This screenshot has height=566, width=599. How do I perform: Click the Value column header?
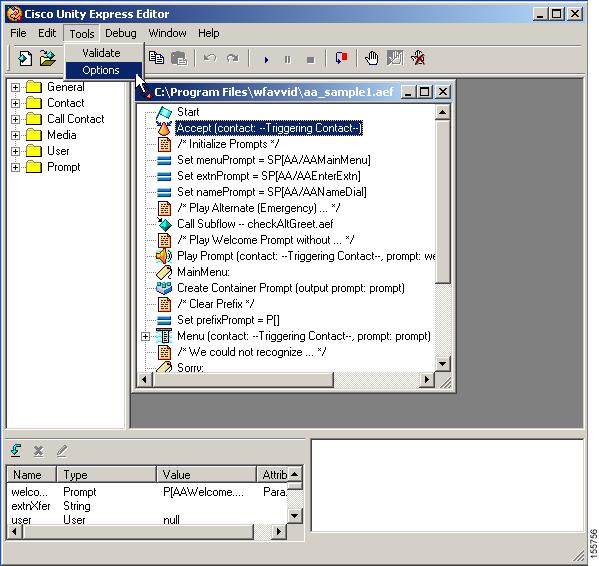point(207,475)
